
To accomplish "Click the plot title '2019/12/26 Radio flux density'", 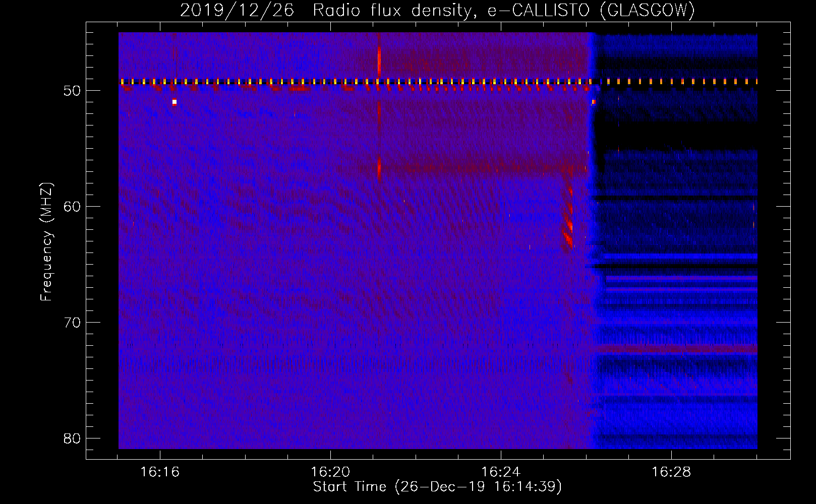I will pos(326,10).
